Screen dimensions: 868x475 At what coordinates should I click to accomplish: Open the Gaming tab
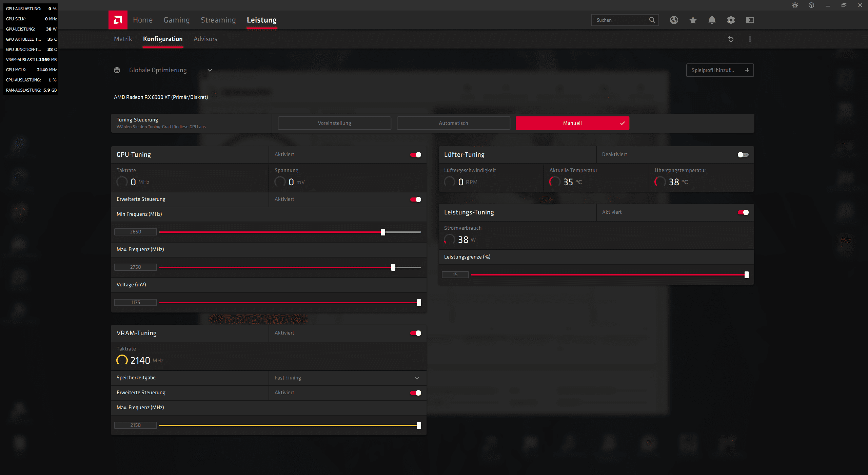pos(177,20)
